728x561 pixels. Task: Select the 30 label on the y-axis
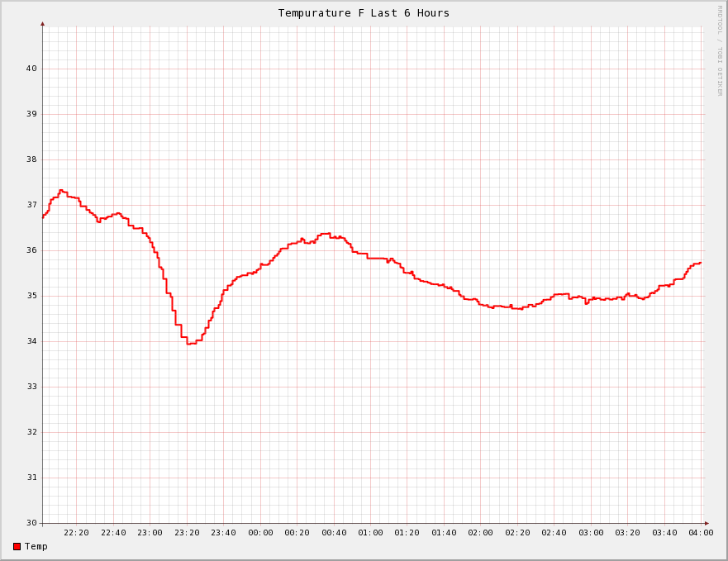click(31, 523)
